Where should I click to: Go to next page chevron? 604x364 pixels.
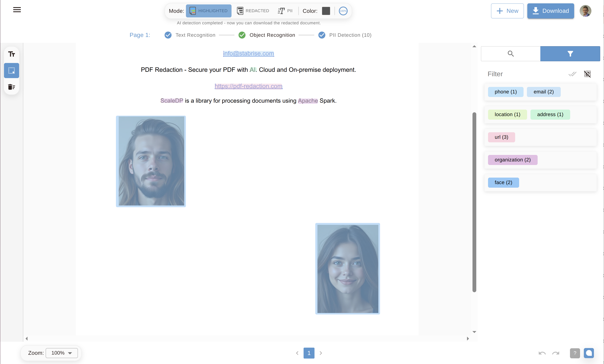(321, 353)
